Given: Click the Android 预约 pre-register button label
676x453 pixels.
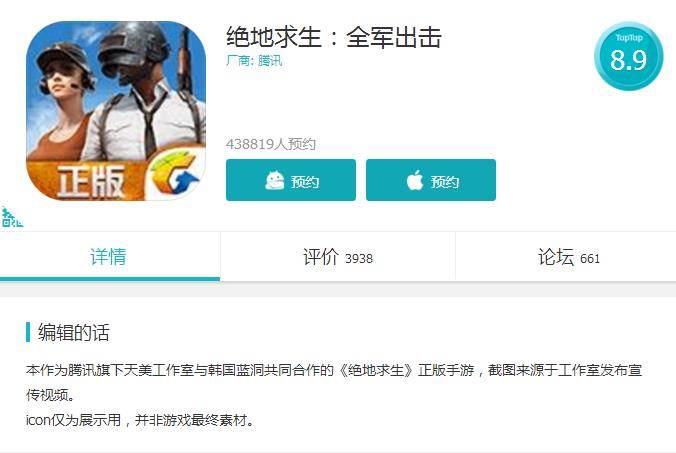Looking at the screenshot, I should 305,182.
